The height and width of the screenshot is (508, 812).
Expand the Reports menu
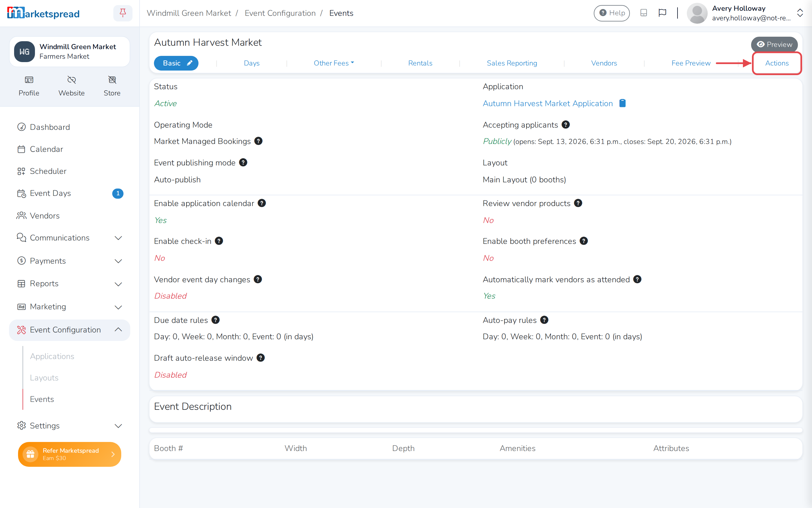tap(69, 284)
